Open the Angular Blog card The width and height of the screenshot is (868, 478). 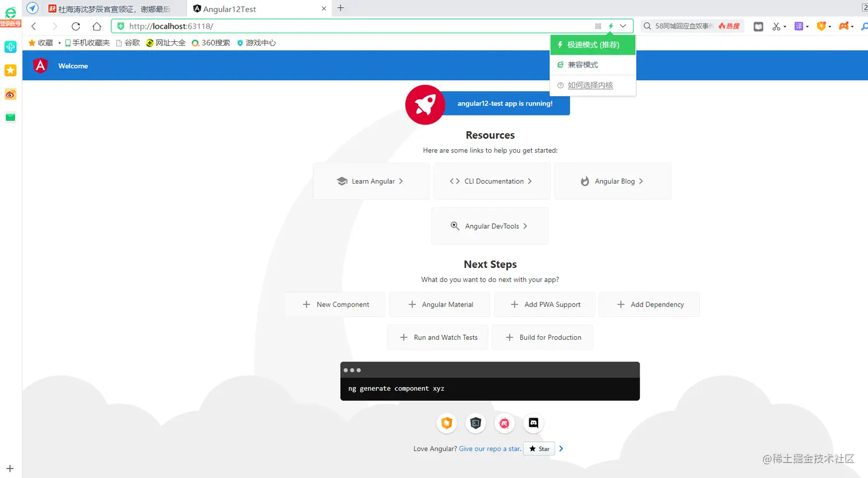[x=613, y=181]
